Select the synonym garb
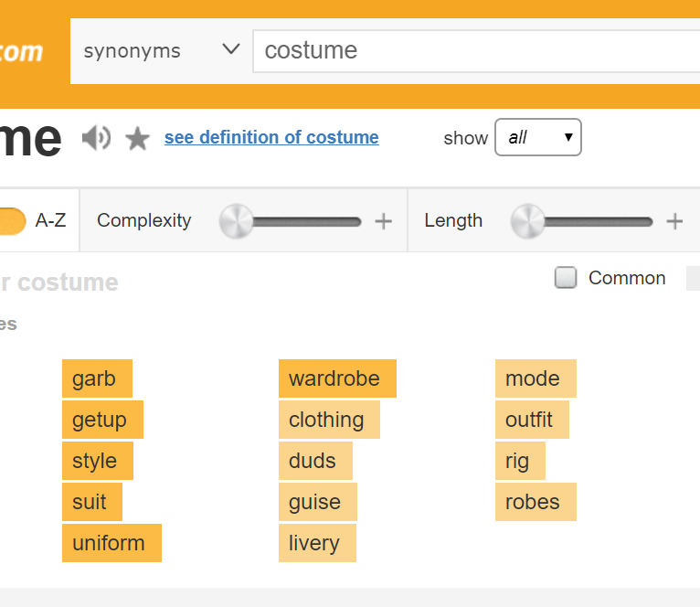This screenshot has height=607, width=700. click(x=96, y=378)
